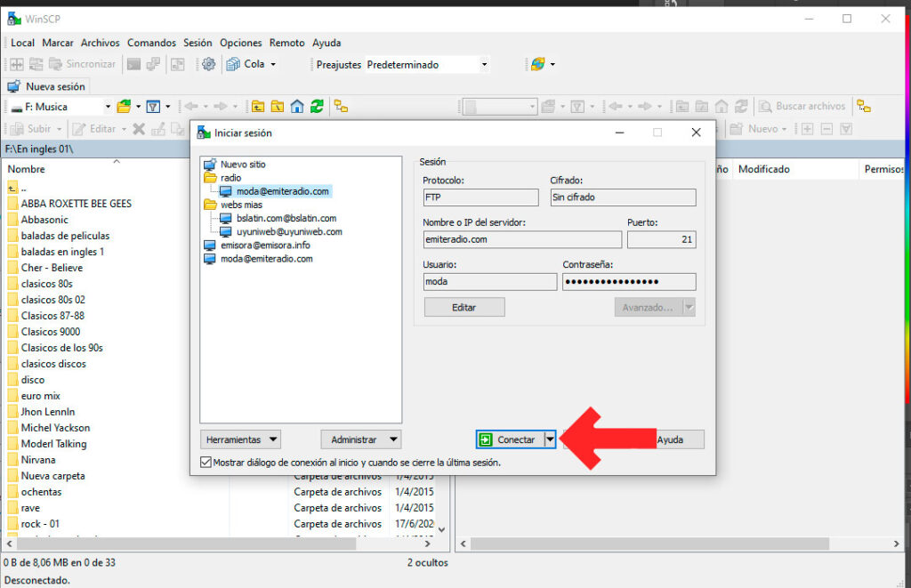
Task: Click the Cola queue icon
Action: (234, 64)
